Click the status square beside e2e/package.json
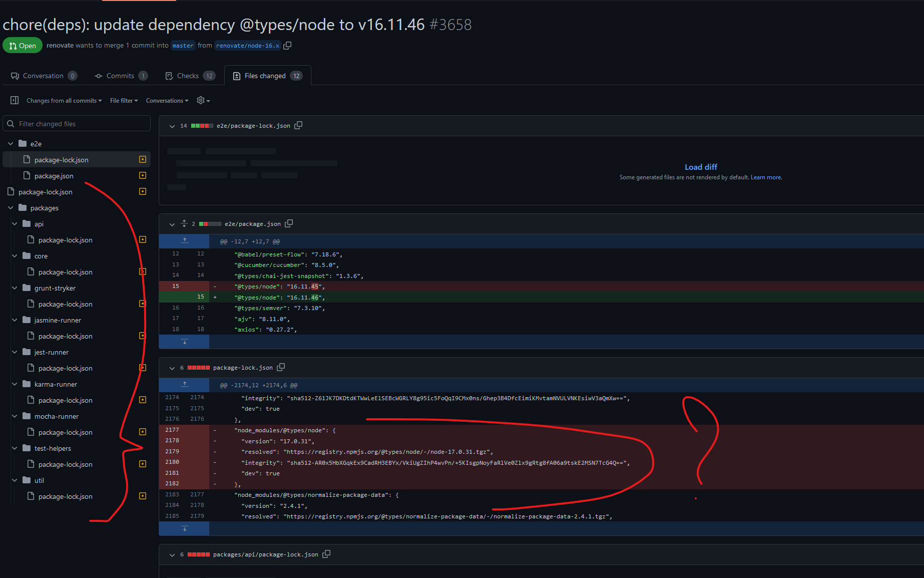 click(143, 175)
